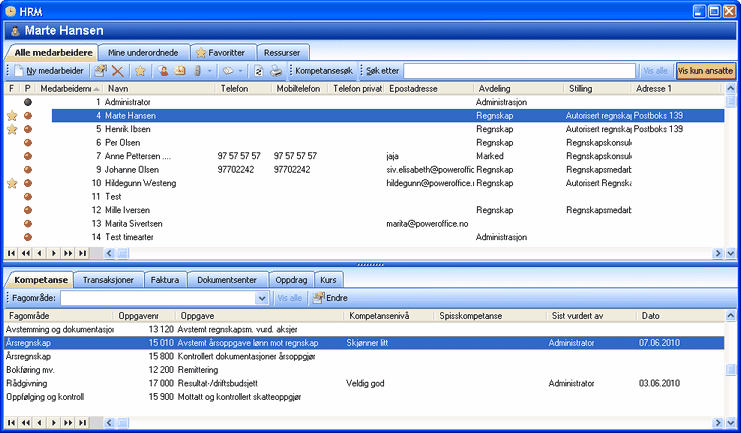This screenshot has height=433, width=741.
Task: Click the Endre button
Action: point(330,298)
